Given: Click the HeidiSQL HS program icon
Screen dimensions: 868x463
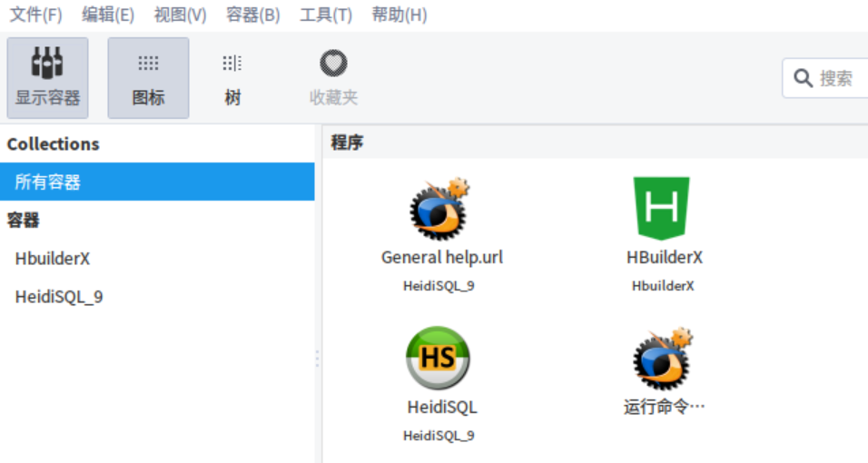Looking at the screenshot, I should tap(438, 358).
